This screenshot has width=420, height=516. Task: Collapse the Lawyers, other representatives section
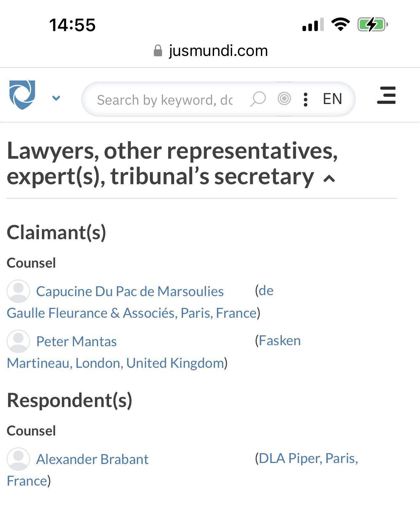(x=329, y=179)
